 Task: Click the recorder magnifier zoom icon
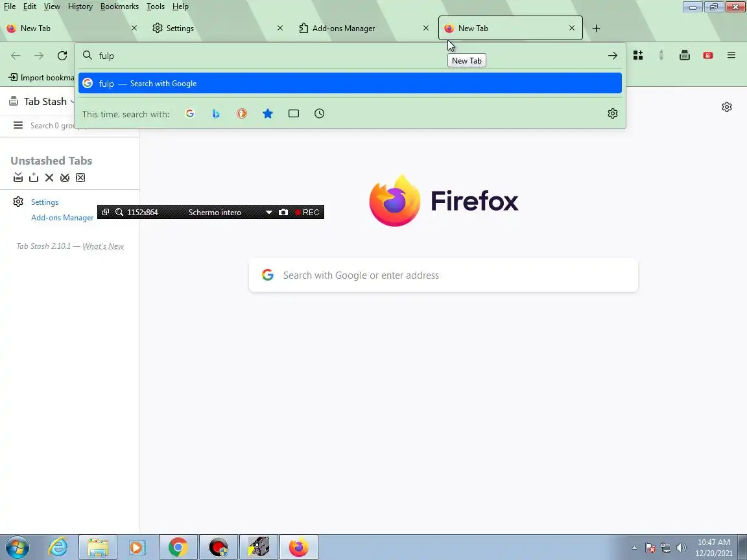[x=119, y=212]
